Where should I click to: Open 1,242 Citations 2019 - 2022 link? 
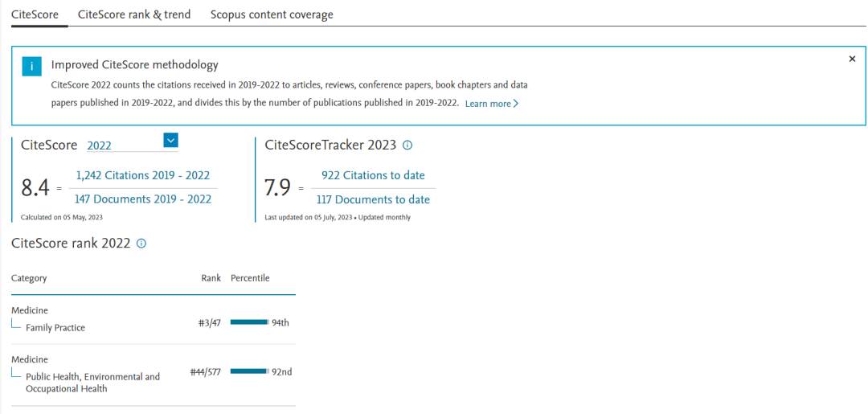coord(143,175)
